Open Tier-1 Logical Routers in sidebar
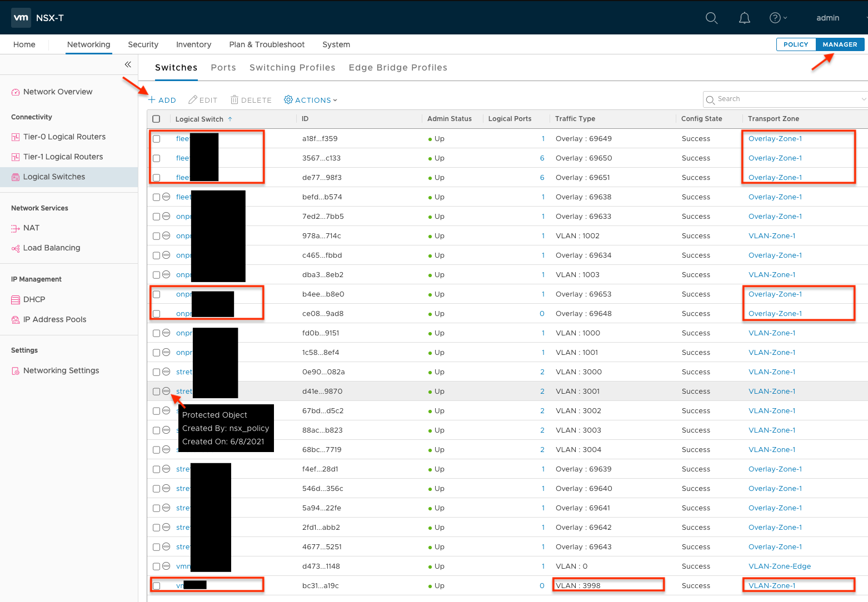This screenshot has width=868, height=602. tap(63, 157)
